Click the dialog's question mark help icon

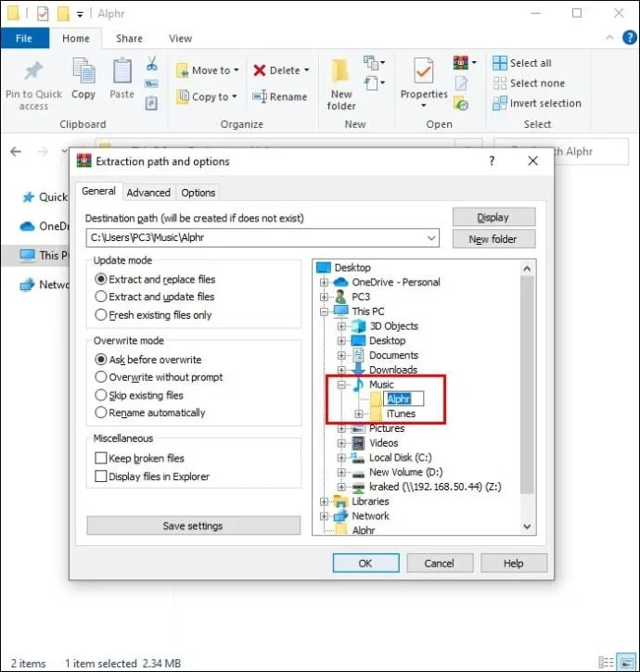[492, 161]
